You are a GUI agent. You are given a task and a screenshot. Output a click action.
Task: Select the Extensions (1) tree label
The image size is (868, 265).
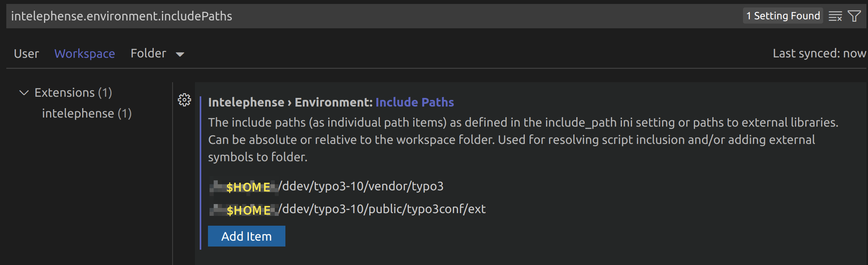tap(73, 92)
